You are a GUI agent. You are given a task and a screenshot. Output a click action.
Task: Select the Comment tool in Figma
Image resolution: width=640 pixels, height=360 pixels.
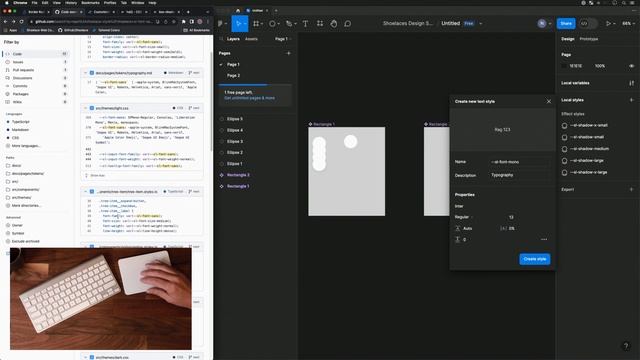[x=348, y=24]
